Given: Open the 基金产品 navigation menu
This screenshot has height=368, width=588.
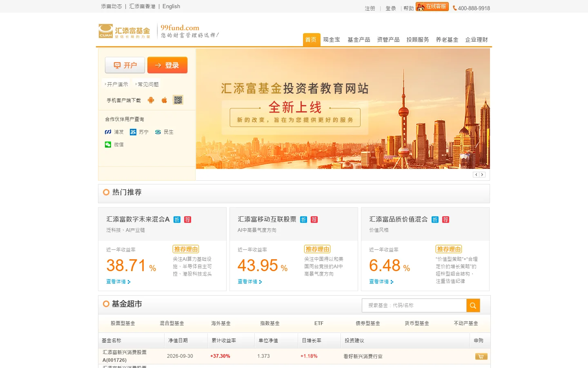Looking at the screenshot, I should pos(359,40).
